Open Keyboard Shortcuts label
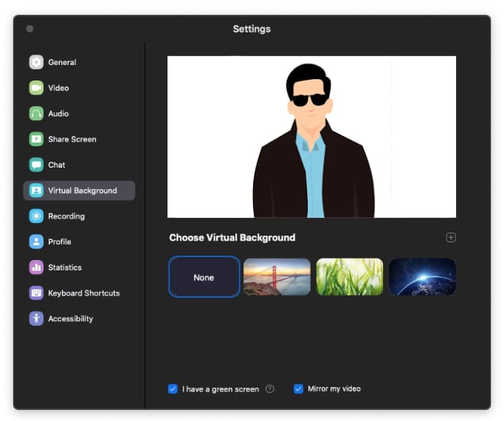 point(84,293)
